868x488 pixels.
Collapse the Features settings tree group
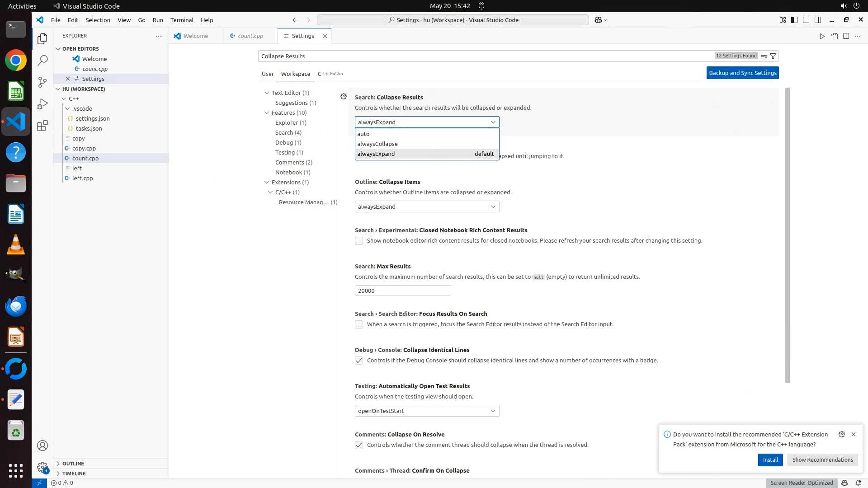[267, 113]
